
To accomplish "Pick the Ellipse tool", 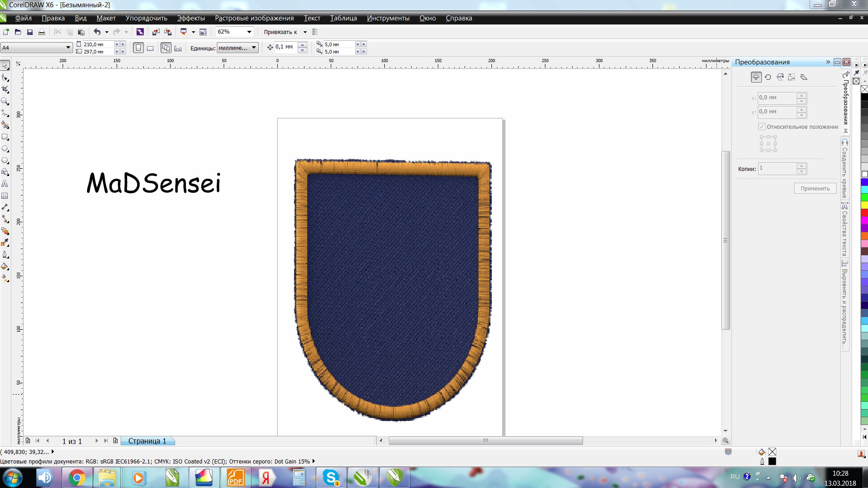I will [5, 149].
